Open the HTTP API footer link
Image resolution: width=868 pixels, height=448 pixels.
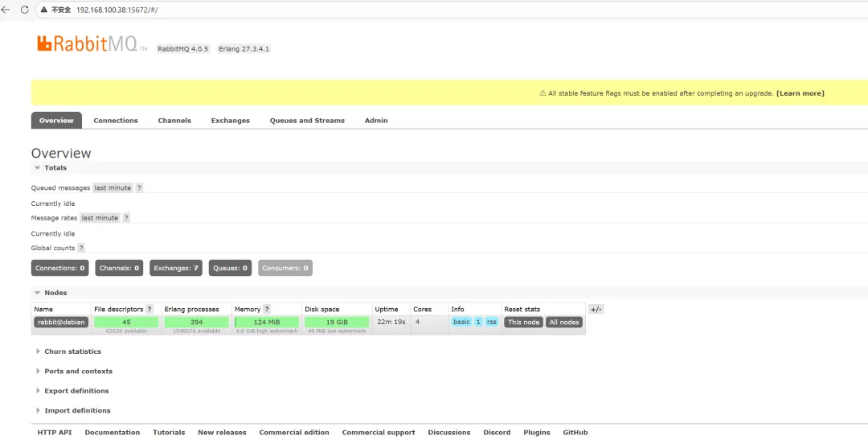point(55,433)
